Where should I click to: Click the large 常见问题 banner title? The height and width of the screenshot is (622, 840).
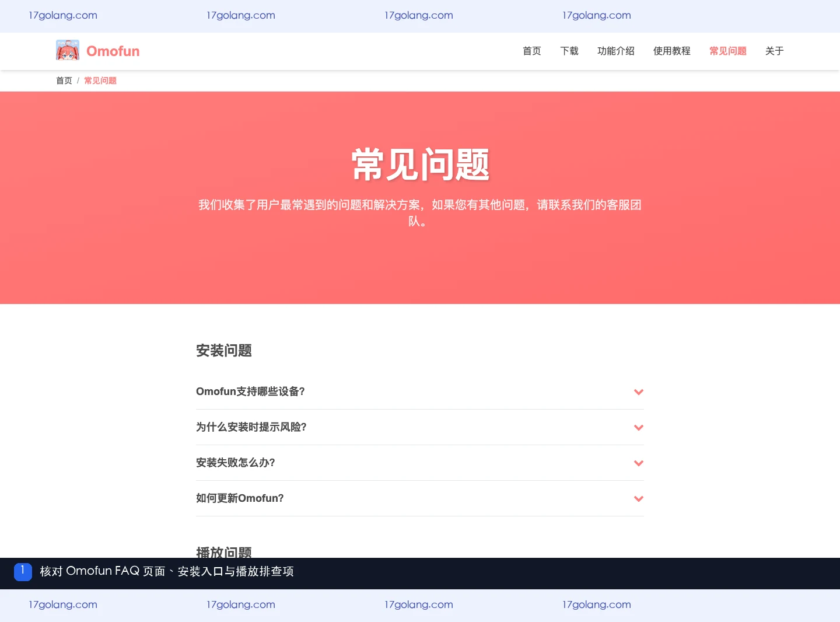[420, 165]
